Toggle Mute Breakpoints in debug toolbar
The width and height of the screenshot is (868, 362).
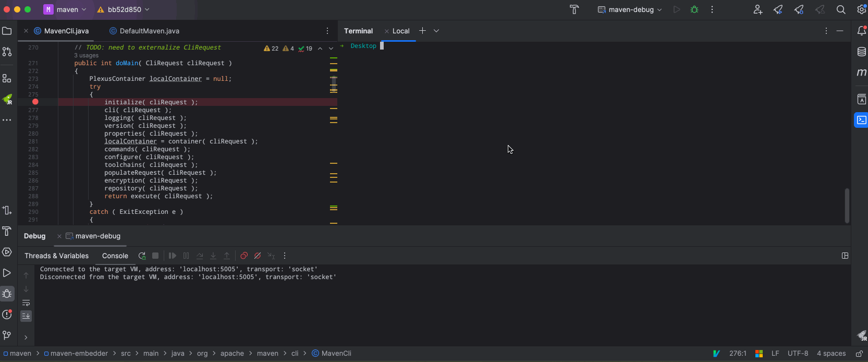click(258, 256)
